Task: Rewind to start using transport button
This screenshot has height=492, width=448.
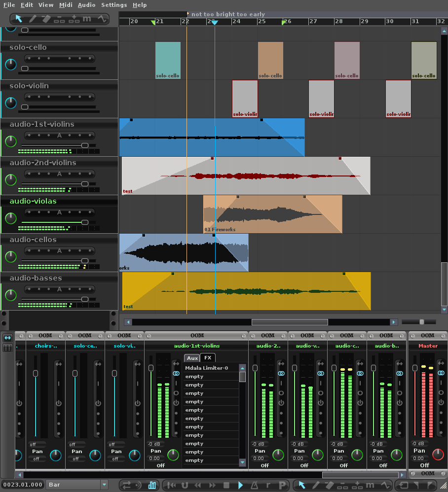Action: [x=171, y=485]
